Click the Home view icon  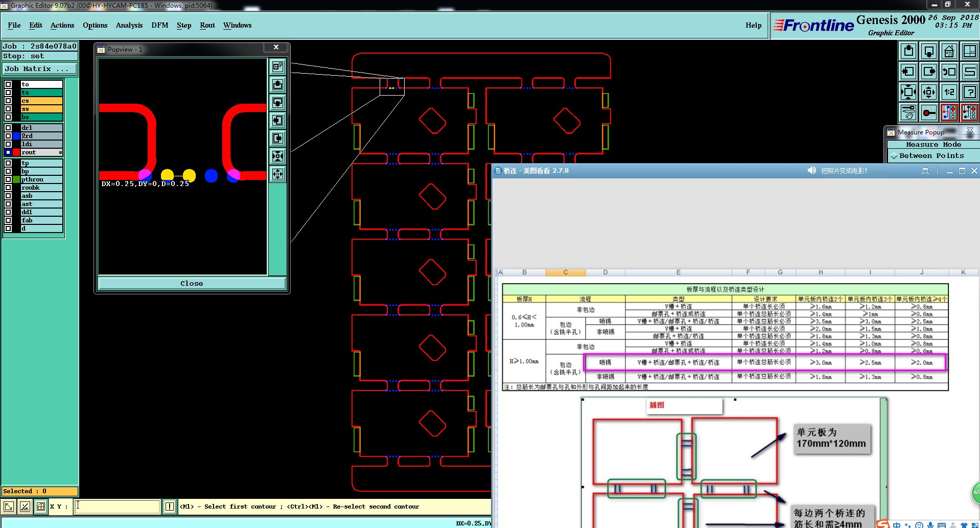949,51
